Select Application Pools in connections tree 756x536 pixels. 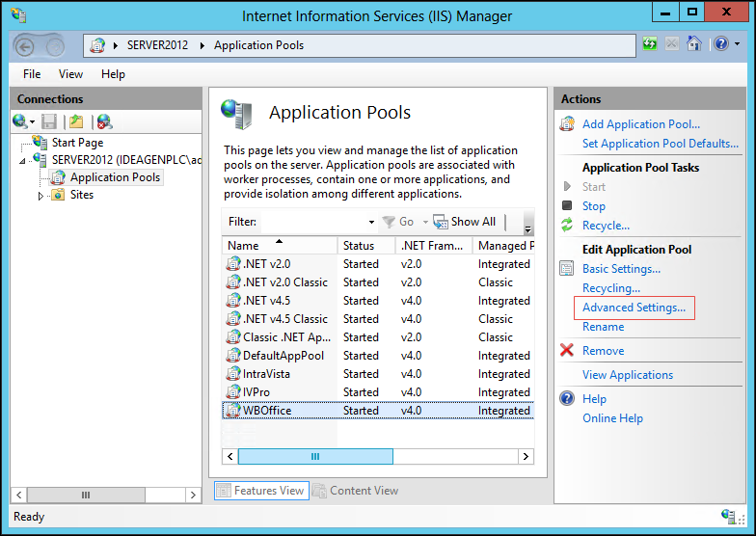point(115,177)
